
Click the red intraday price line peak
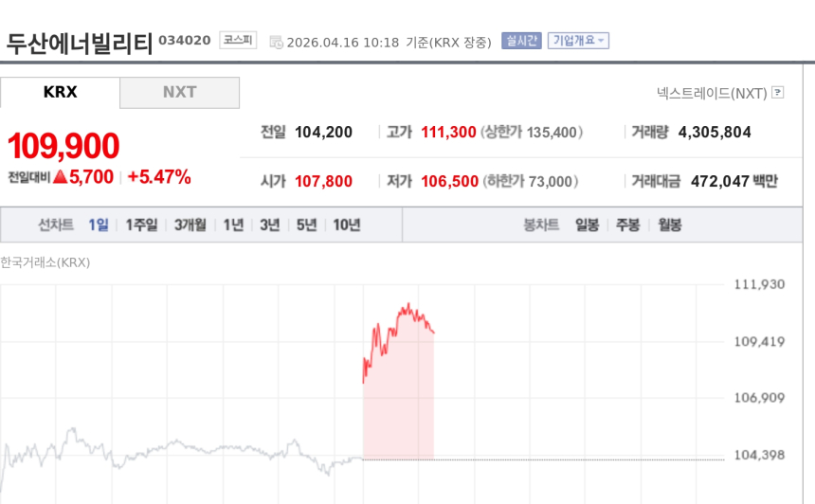coord(408,305)
